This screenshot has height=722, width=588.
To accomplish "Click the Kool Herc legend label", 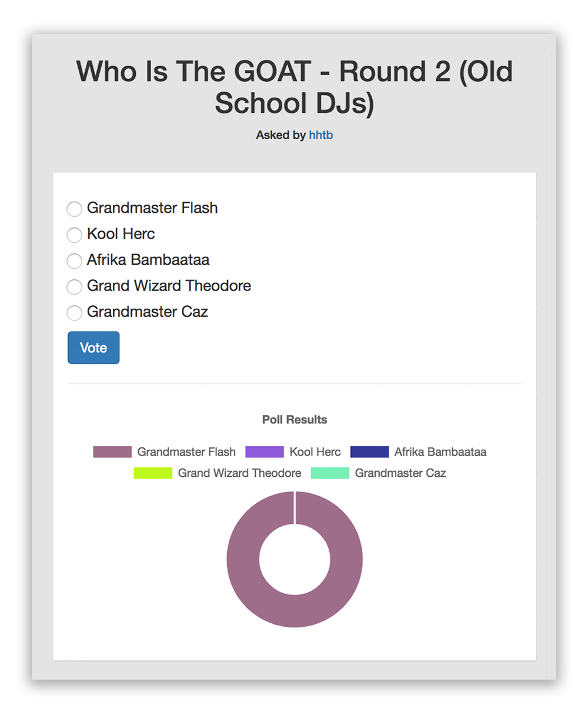I will [x=315, y=452].
